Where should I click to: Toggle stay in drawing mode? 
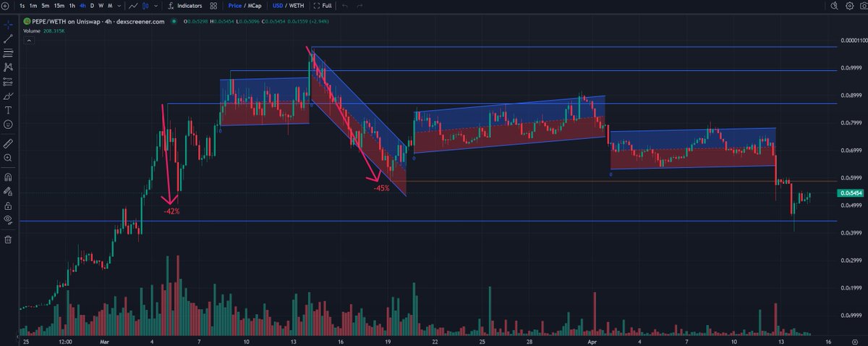(8, 191)
